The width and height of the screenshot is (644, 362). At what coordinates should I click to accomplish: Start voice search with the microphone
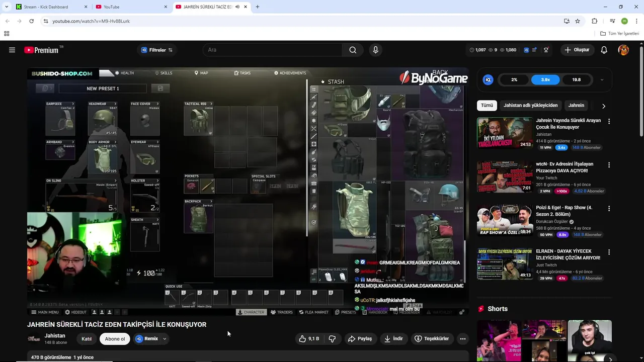click(x=375, y=50)
